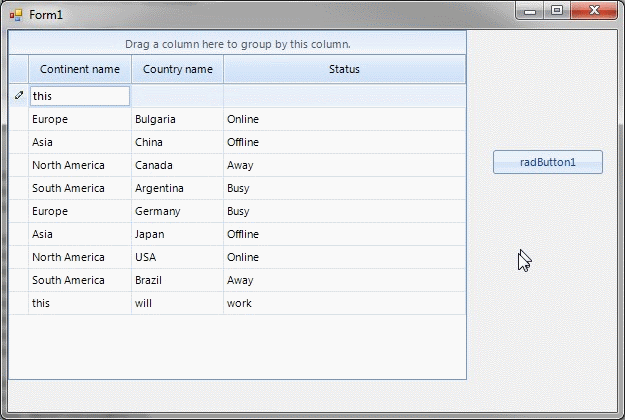This screenshot has height=420, width=625.
Task: Click the radButton1 button
Action: [x=547, y=162]
